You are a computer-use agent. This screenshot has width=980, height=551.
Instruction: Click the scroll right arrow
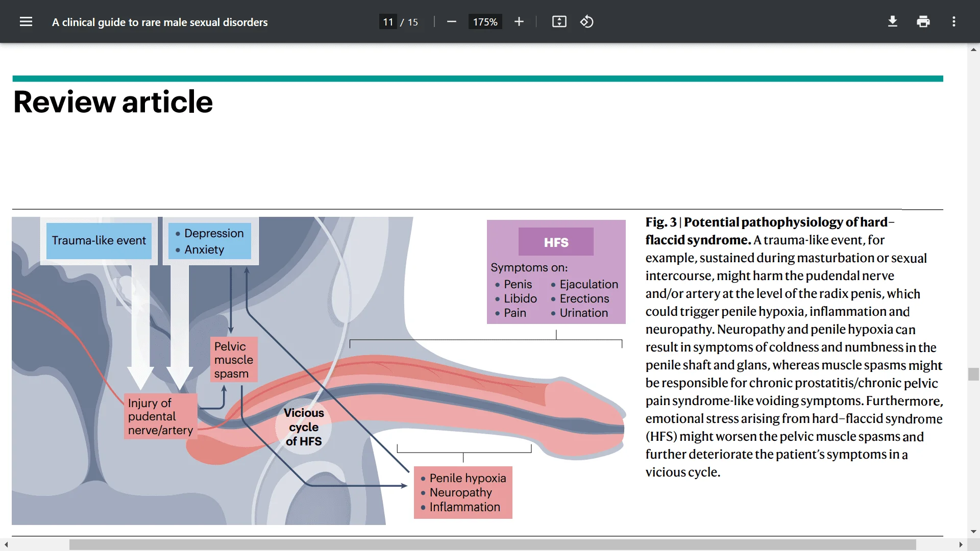[x=961, y=545]
